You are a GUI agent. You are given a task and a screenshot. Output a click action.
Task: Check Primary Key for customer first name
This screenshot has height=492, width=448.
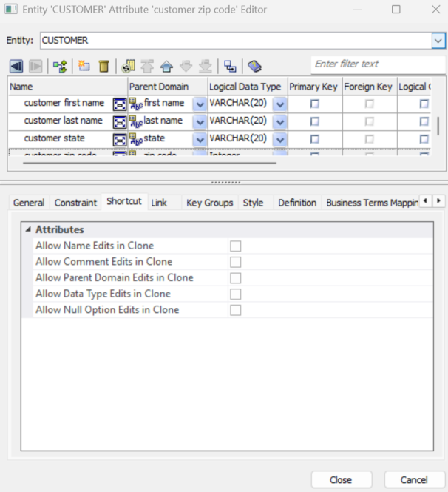[314, 104]
